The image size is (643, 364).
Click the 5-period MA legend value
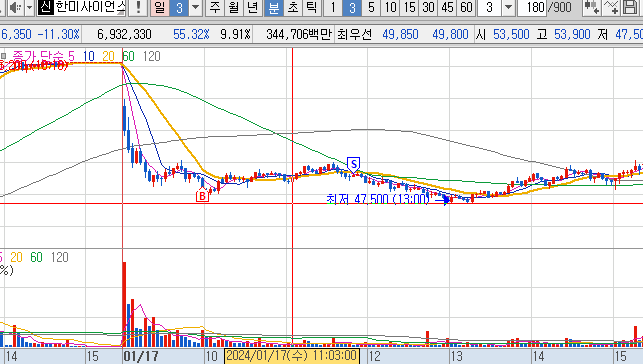[71, 56]
